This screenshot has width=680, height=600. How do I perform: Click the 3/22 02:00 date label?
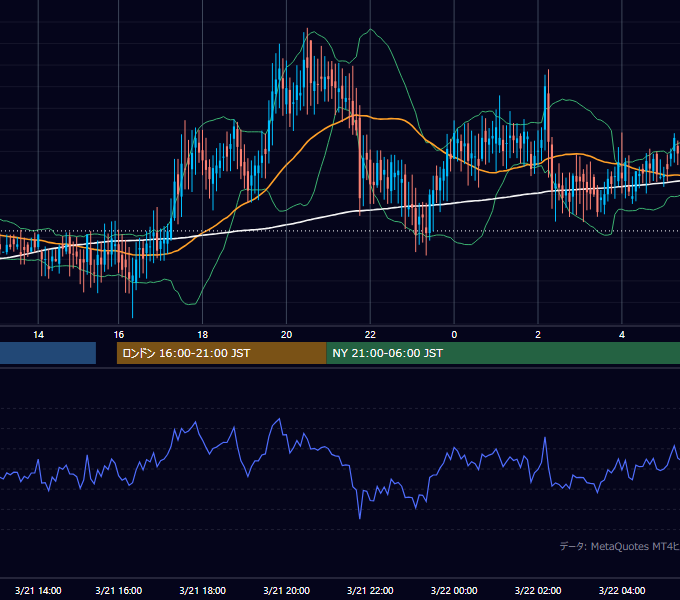[x=538, y=590]
